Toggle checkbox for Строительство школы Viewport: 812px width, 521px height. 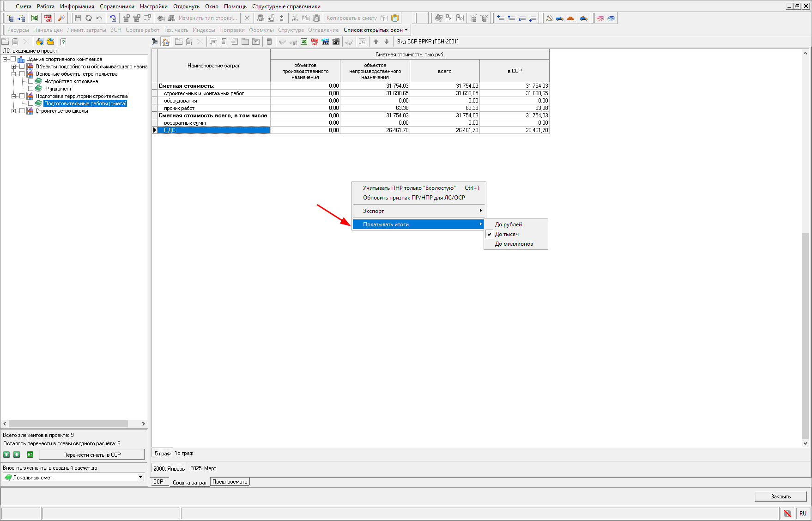22,111
